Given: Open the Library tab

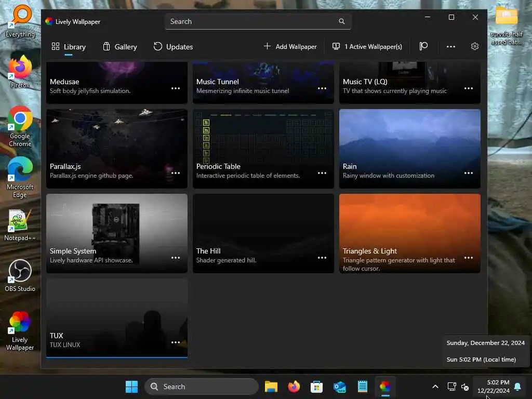Looking at the screenshot, I should [x=69, y=47].
